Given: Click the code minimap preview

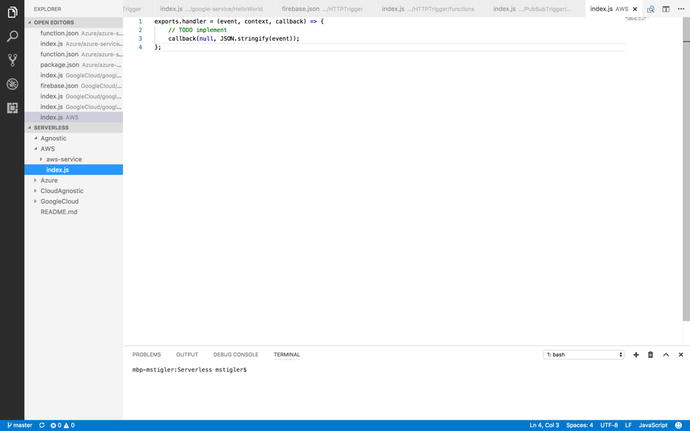Looking at the screenshot, I should pyautogui.click(x=635, y=19).
